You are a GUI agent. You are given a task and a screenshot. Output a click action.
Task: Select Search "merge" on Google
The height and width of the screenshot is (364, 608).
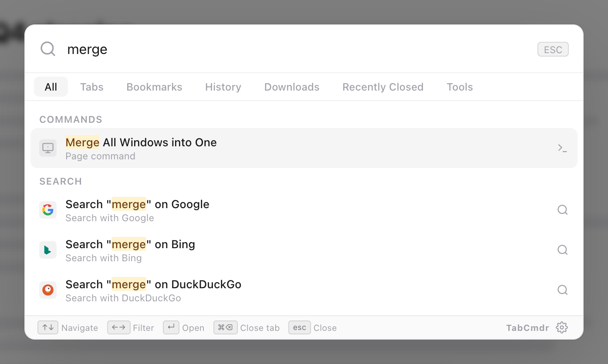[304, 210]
